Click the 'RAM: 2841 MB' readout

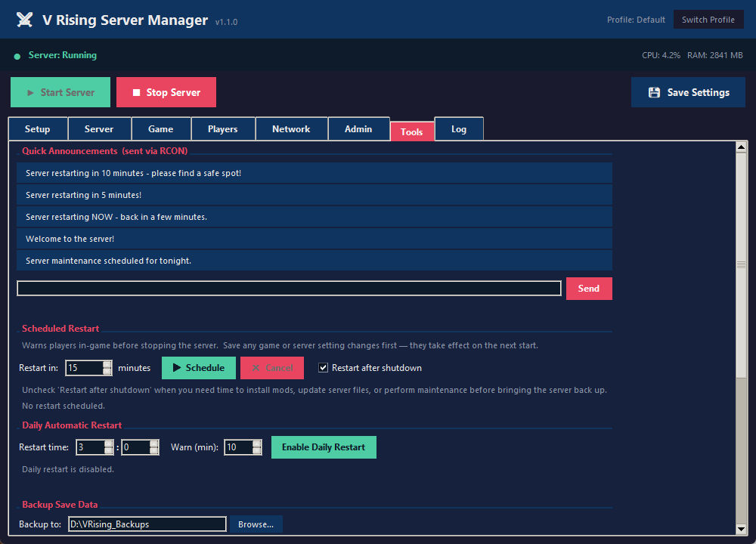(715, 55)
